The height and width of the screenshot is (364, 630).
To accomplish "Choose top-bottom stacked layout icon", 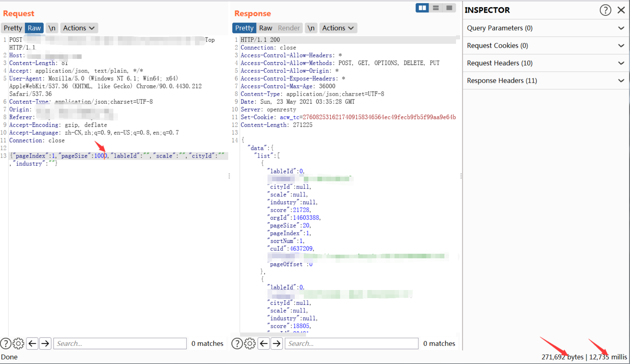I will tap(436, 8).
